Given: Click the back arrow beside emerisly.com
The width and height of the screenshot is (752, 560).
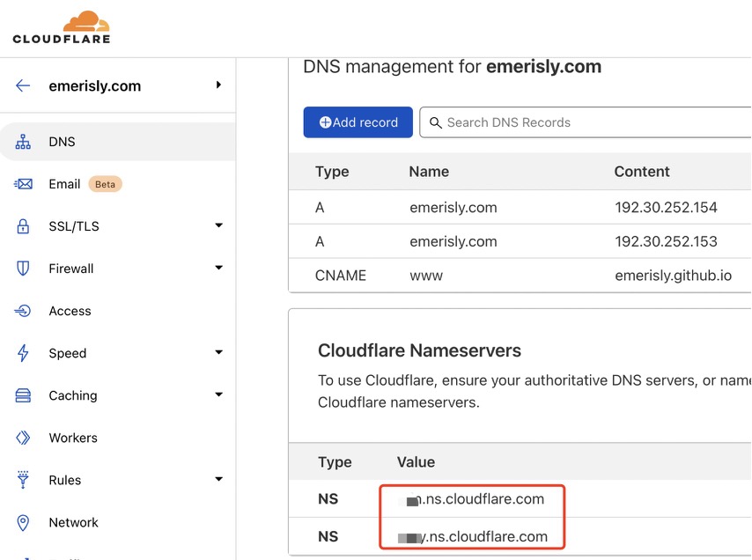Looking at the screenshot, I should pos(23,85).
